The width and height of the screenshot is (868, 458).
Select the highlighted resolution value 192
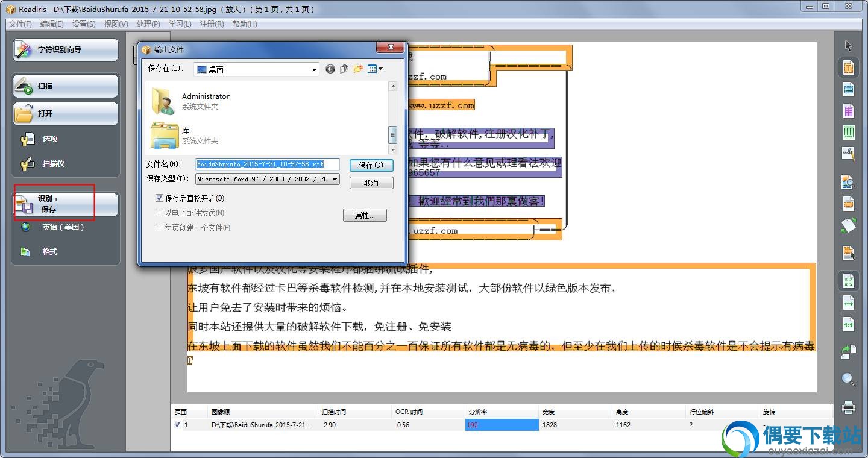point(502,425)
